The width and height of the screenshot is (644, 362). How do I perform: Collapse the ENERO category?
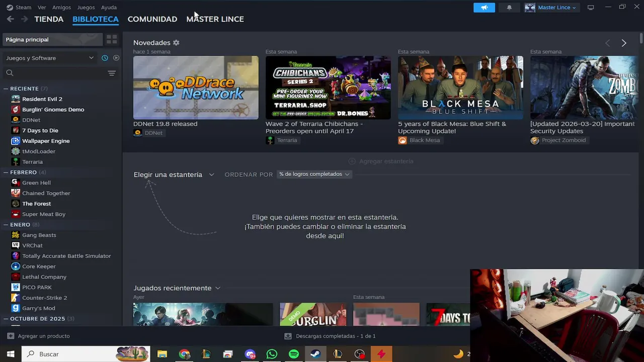(x=6, y=225)
